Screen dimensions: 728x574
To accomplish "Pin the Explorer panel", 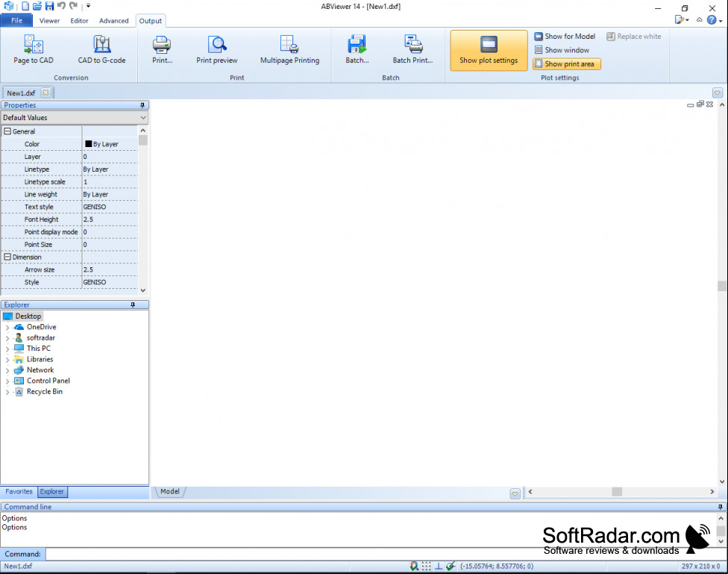I will tap(133, 305).
